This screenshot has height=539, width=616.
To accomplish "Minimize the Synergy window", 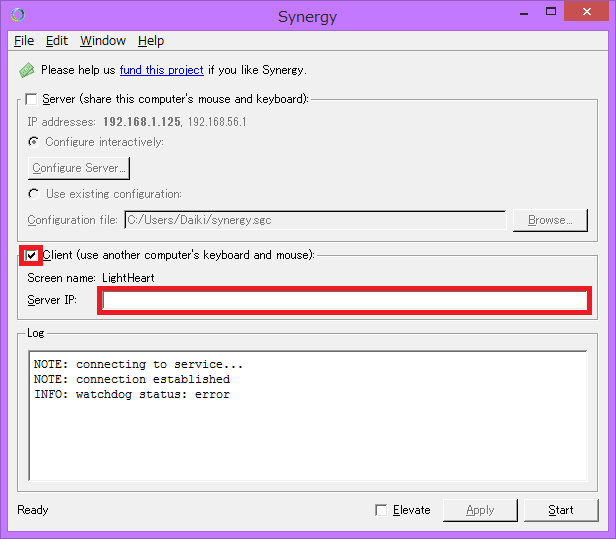I will [x=524, y=13].
